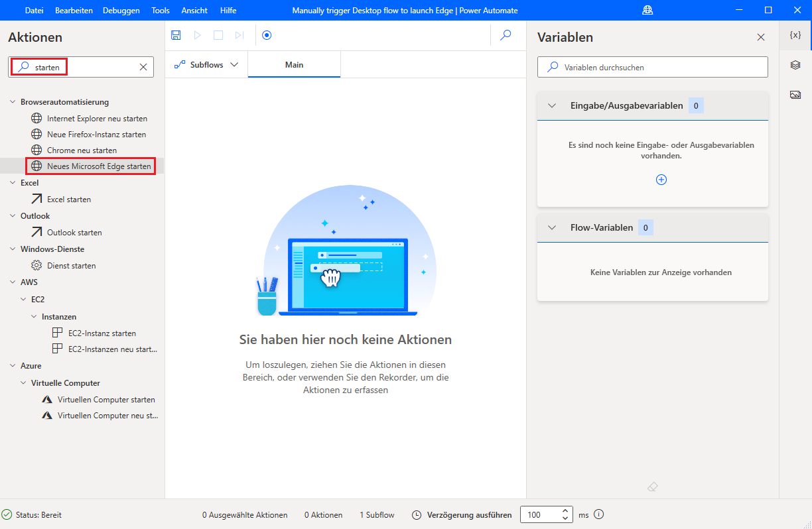This screenshot has width=812, height=529.
Task: Click the Status: Bereit text
Action: (x=38, y=515)
